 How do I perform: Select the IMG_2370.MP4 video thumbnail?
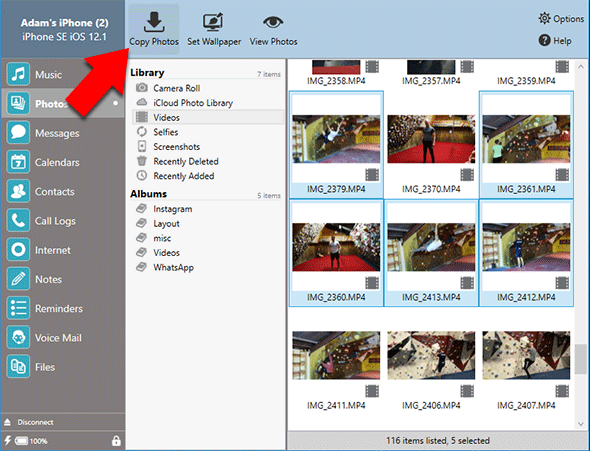[x=431, y=139]
